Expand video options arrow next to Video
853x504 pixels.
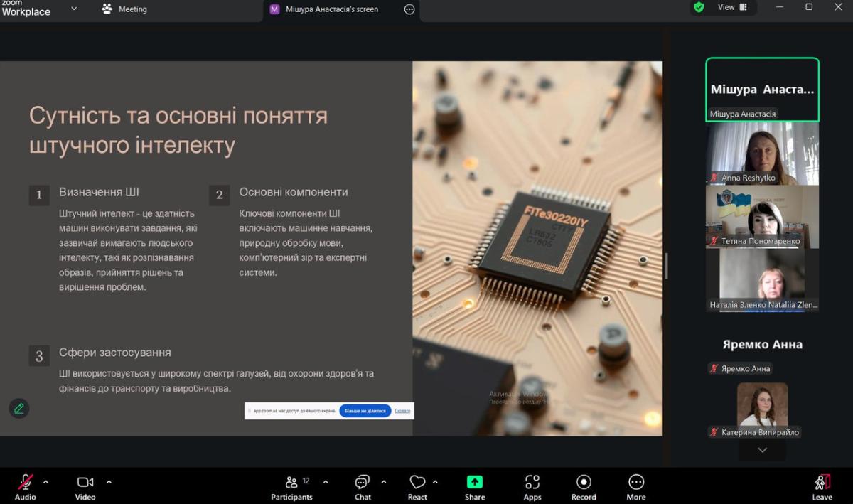109,482
